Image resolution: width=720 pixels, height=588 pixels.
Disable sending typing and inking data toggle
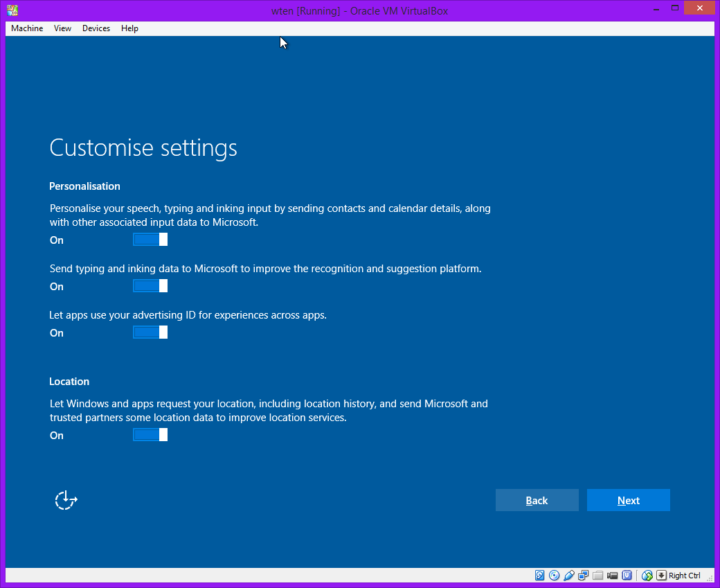(x=150, y=286)
